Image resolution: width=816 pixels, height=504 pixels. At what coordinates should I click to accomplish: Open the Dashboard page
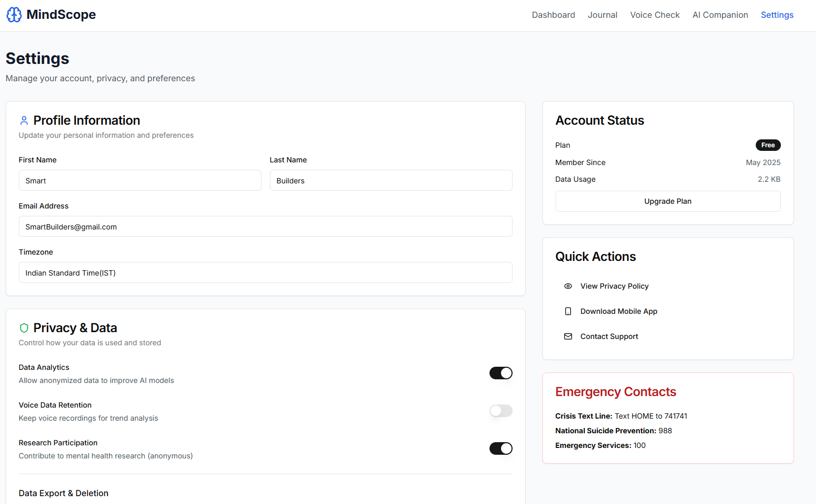553,15
